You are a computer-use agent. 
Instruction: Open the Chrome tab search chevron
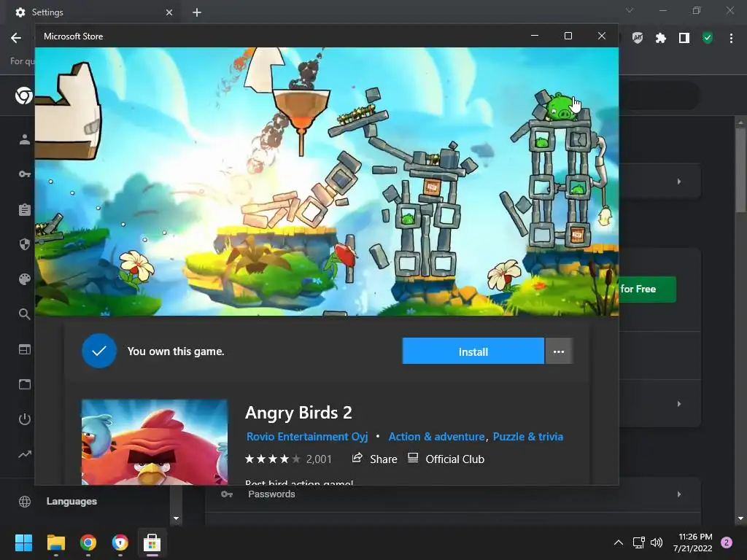click(630, 10)
